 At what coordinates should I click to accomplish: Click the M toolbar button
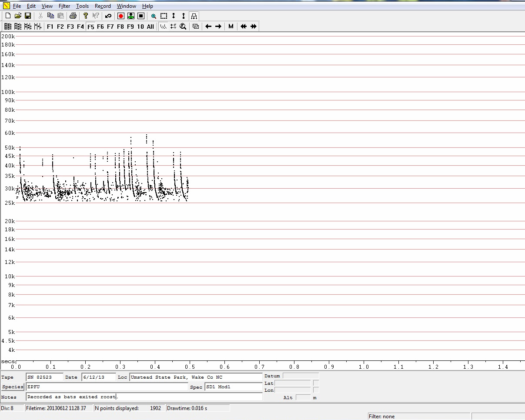point(231,27)
